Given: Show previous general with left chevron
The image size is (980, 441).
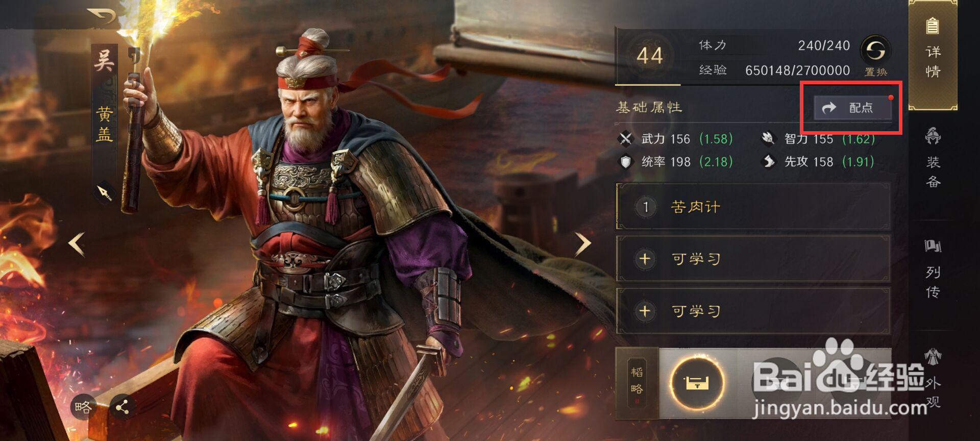Looking at the screenshot, I should click(77, 244).
